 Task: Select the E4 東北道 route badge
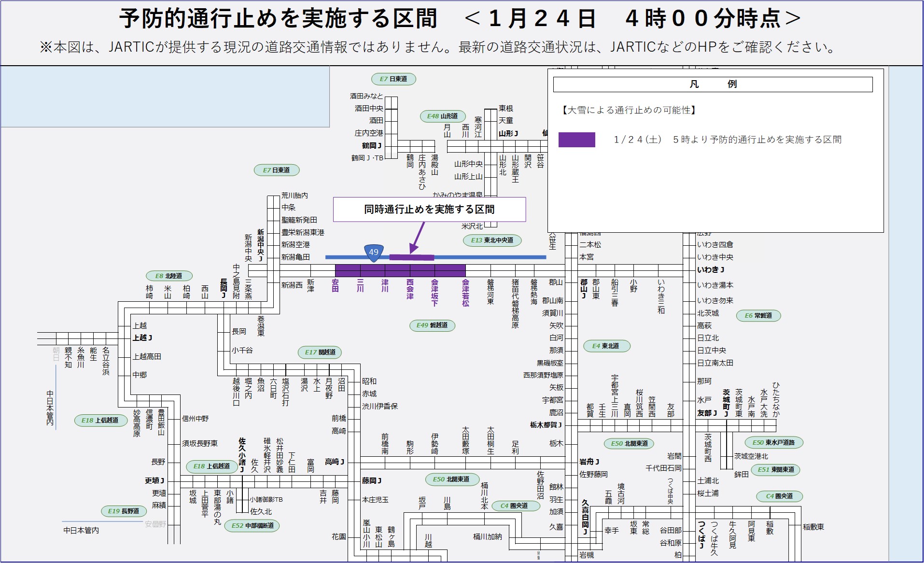point(605,346)
